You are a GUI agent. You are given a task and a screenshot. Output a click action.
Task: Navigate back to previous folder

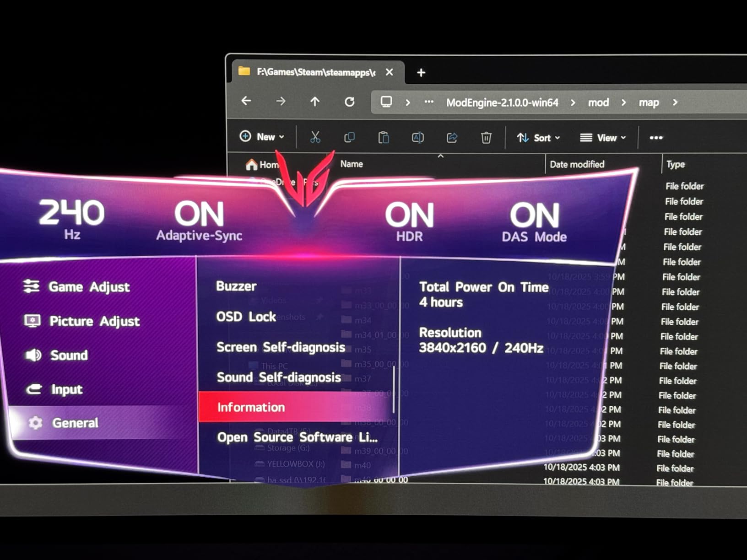point(246,101)
